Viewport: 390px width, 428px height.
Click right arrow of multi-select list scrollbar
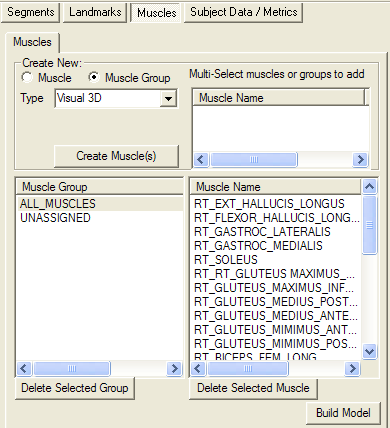click(x=360, y=159)
